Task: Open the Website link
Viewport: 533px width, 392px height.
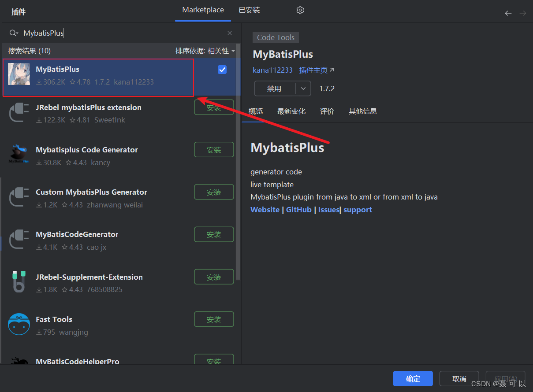Action: click(x=265, y=210)
